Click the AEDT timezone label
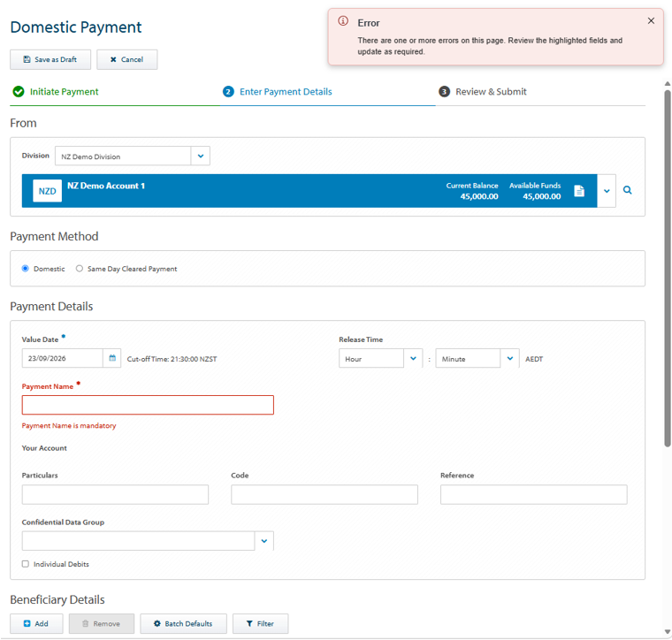Screen dimensions: 672x640 pyautogui.click(x=534, y=359)
